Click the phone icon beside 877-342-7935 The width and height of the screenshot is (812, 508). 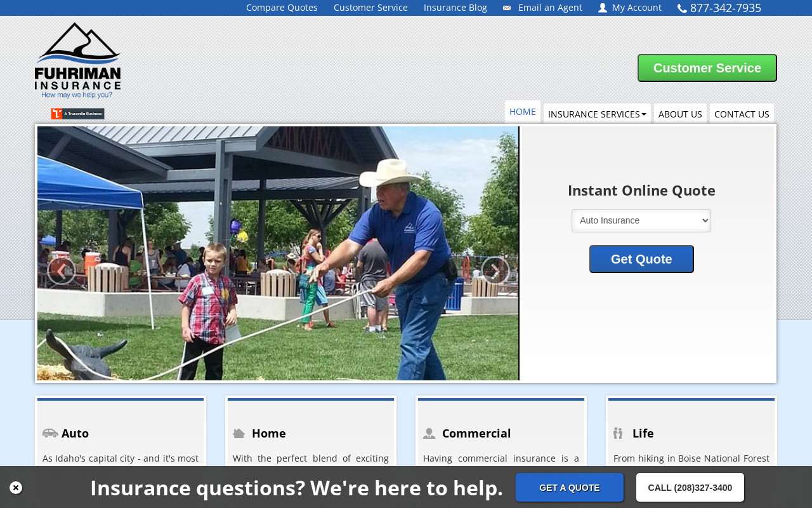[x=682, y=8]
